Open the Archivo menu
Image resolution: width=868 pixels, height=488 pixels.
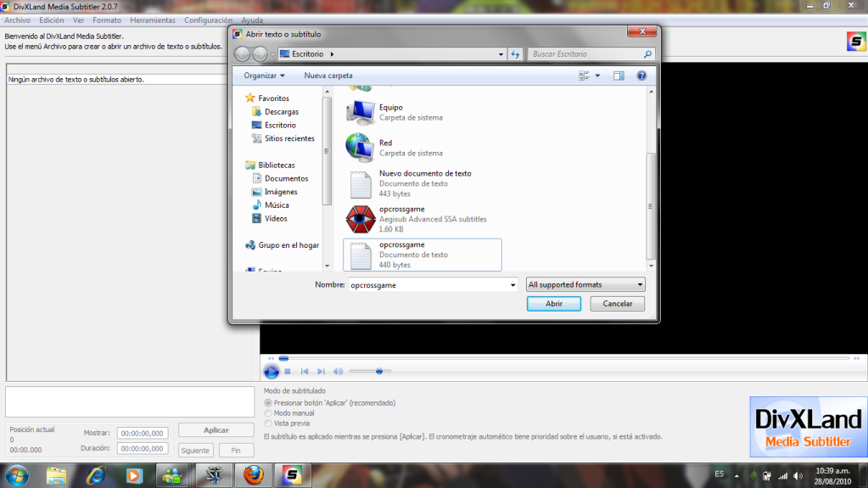coord(17,20)
